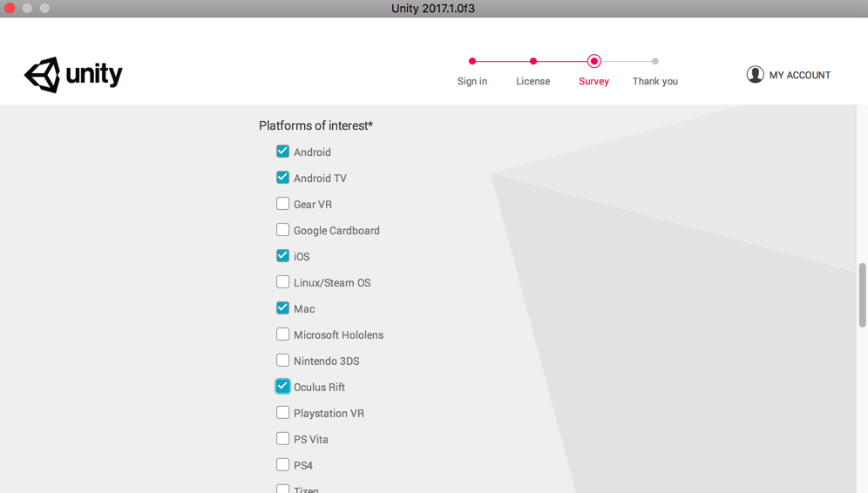The height and width of the screenshot is (493, 868).
Task: Click the Google Cardboard label
Action: pyautogui.click(x=336, y=231)
